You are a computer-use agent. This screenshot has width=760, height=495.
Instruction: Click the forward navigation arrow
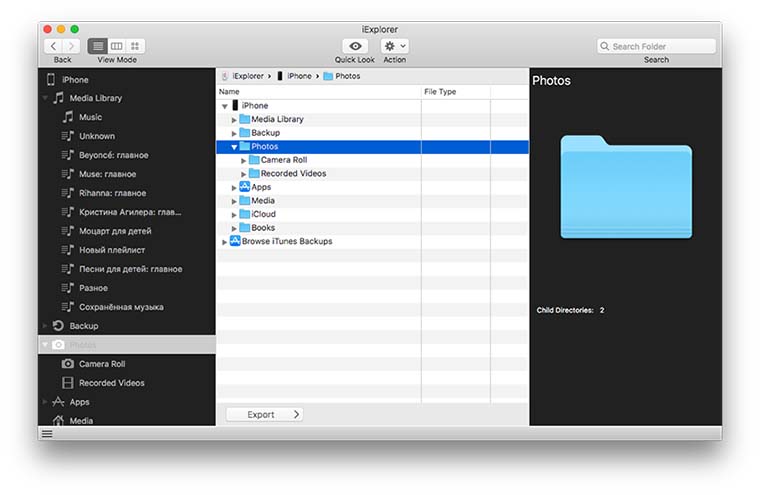[72, 46]
